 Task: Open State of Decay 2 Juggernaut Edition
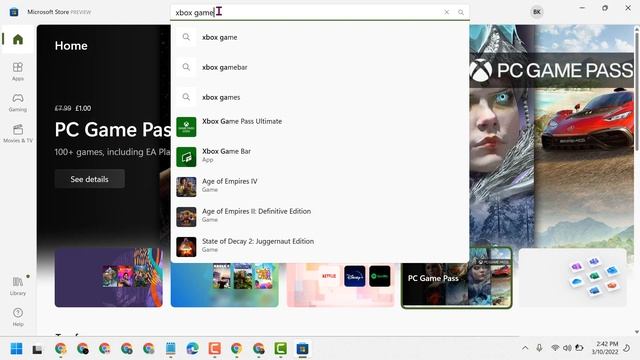pyautogui.click(x=320, y=247)
